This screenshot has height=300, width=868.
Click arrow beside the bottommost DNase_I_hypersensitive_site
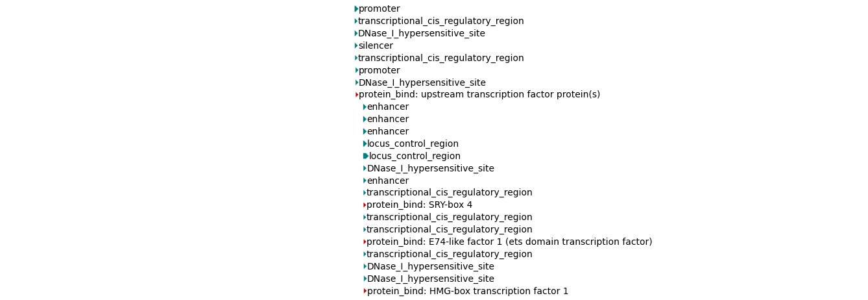coord(365,279)
